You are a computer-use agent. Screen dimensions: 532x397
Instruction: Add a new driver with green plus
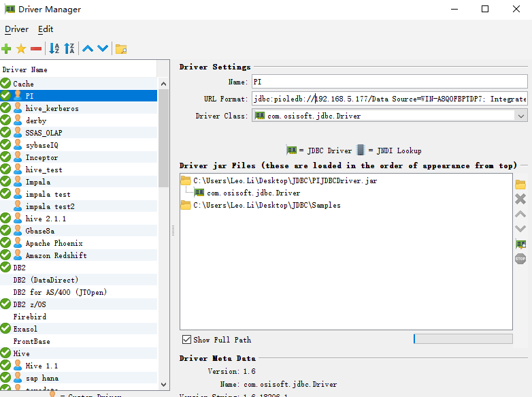coord(6,49)
